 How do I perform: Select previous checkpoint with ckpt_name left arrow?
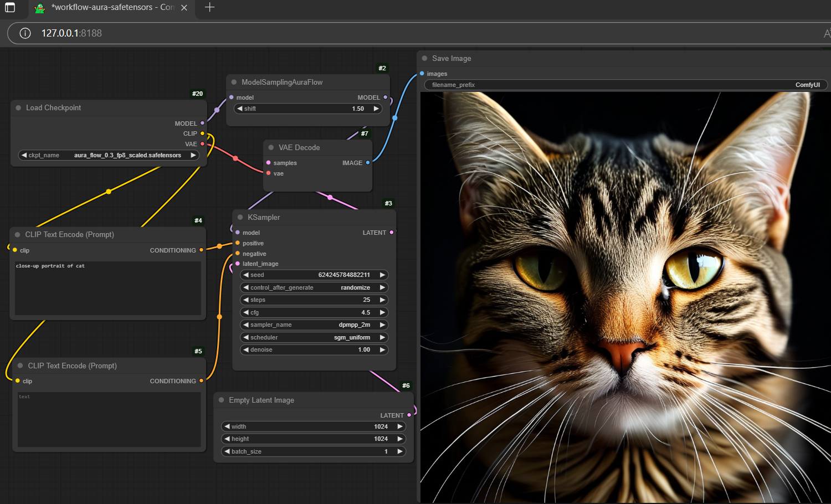tap(24, 155)
